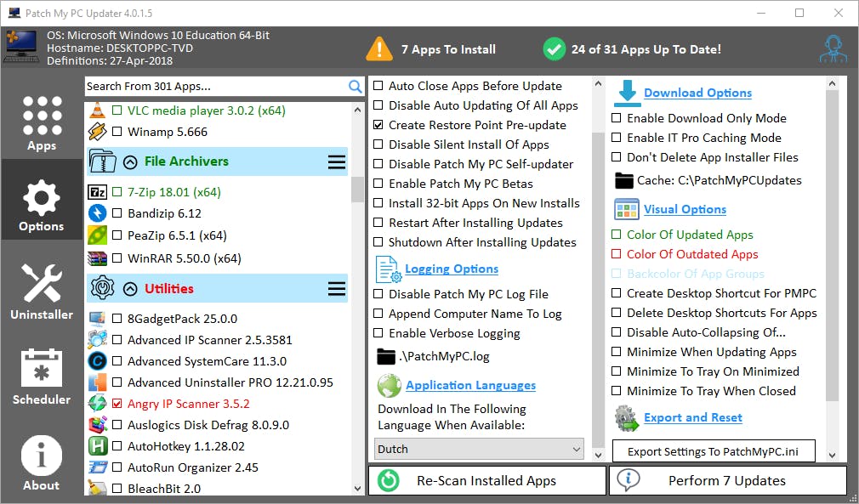The image size is (859, 504).
Task: Click app list scroll up arrow
Action: click(358, 110)
